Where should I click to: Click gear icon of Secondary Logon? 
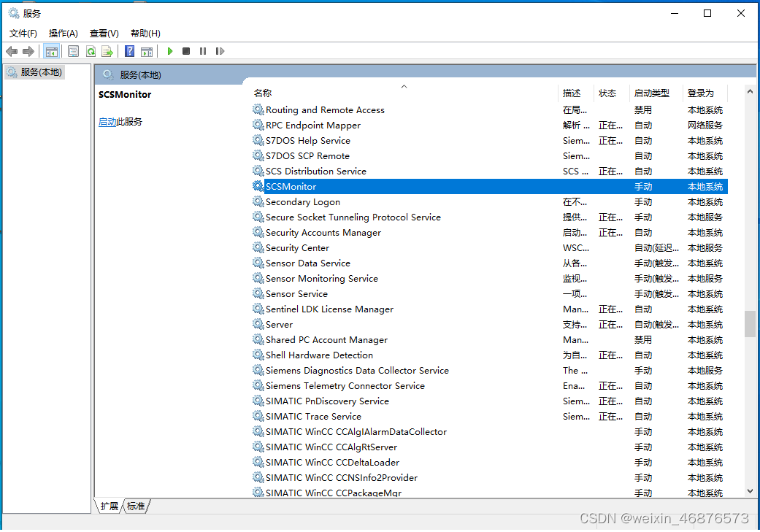[x=258, y=202]
